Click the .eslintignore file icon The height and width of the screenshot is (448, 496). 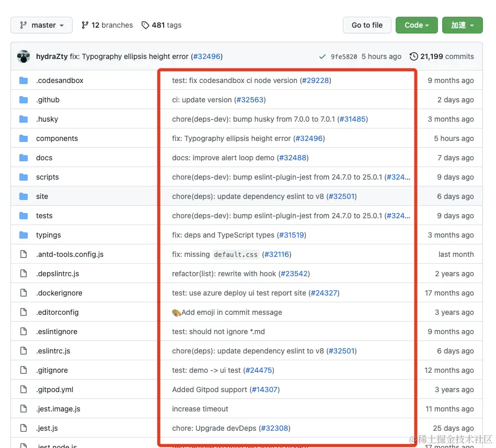(24, 331)
